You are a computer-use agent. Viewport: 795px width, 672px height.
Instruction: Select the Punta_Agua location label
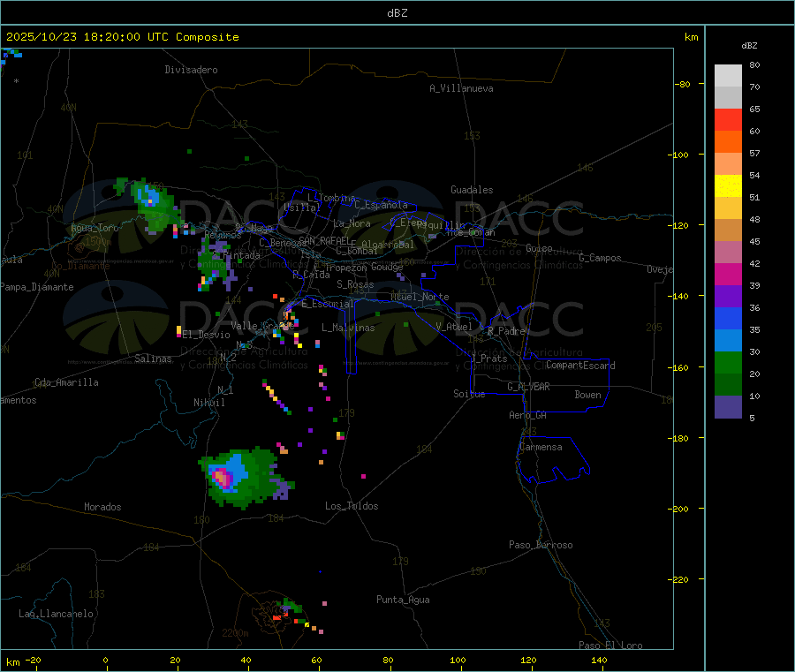point(403,600)
